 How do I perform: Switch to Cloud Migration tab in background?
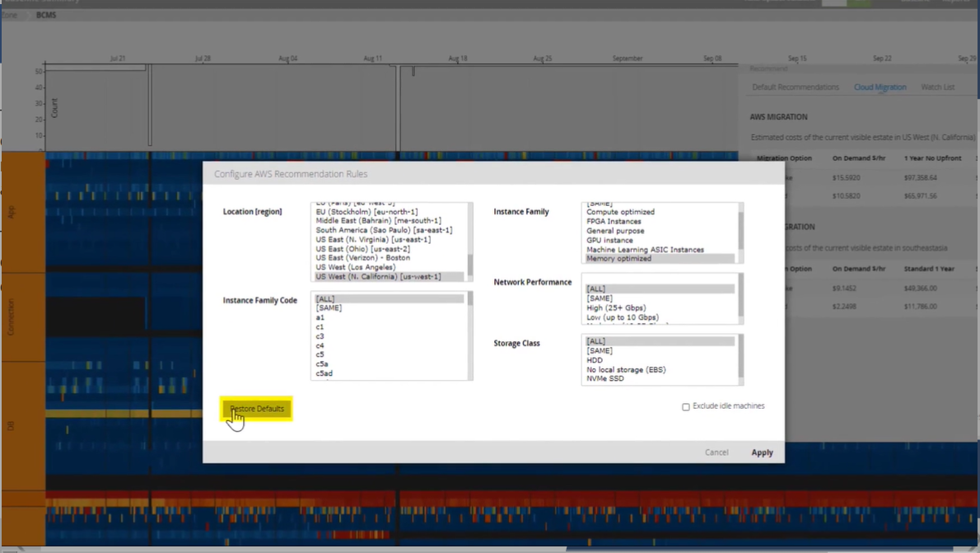pos(880,87)
